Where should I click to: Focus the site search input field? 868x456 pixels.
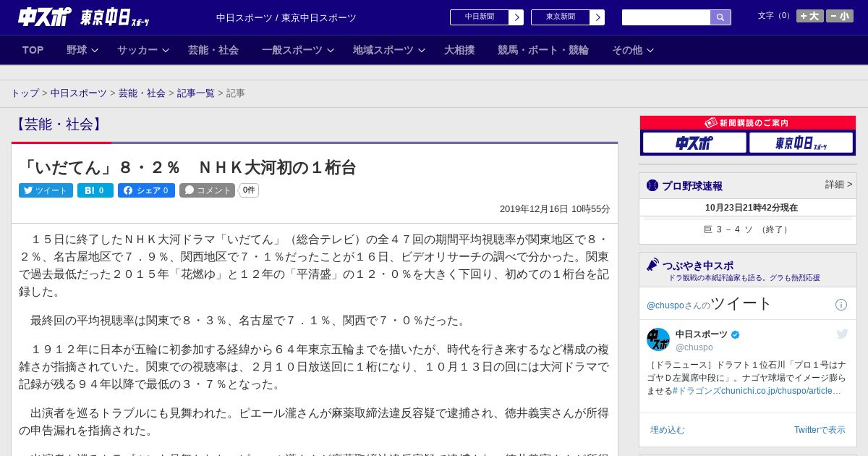pyautogui.click(x=666, y=17)
